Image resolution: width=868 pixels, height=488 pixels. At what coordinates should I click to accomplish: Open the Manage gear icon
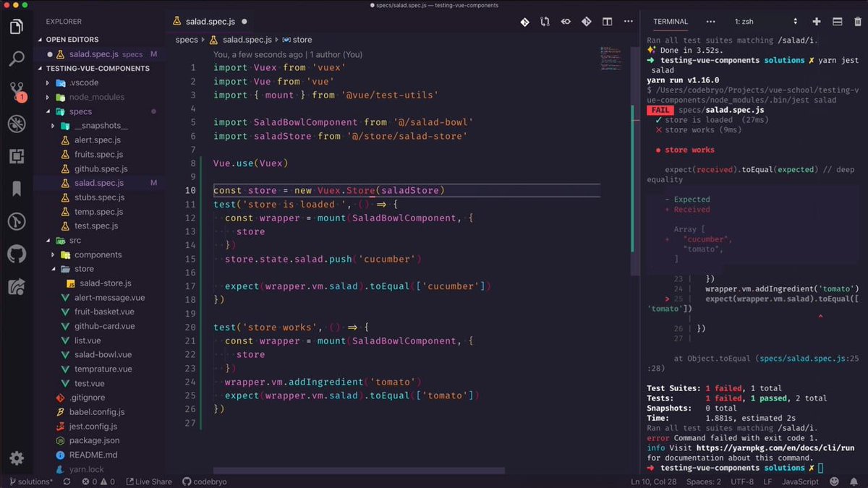(16, 458)
